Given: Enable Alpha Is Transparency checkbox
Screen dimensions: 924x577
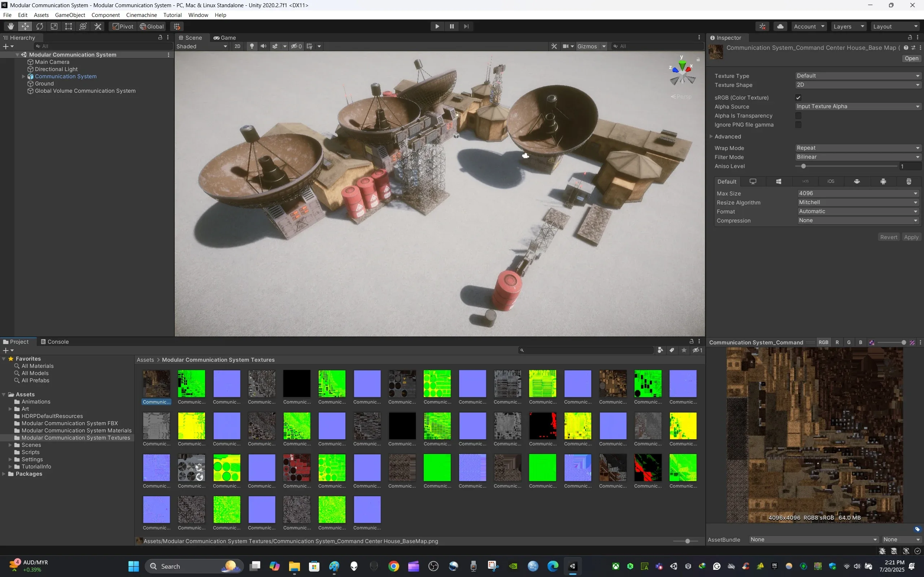Looking at the screenshot, I should (x=798, y=116).
